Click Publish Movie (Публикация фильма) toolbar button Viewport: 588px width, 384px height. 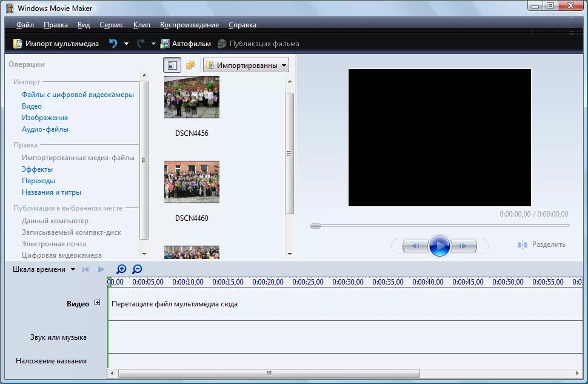(x=258, y=44)
